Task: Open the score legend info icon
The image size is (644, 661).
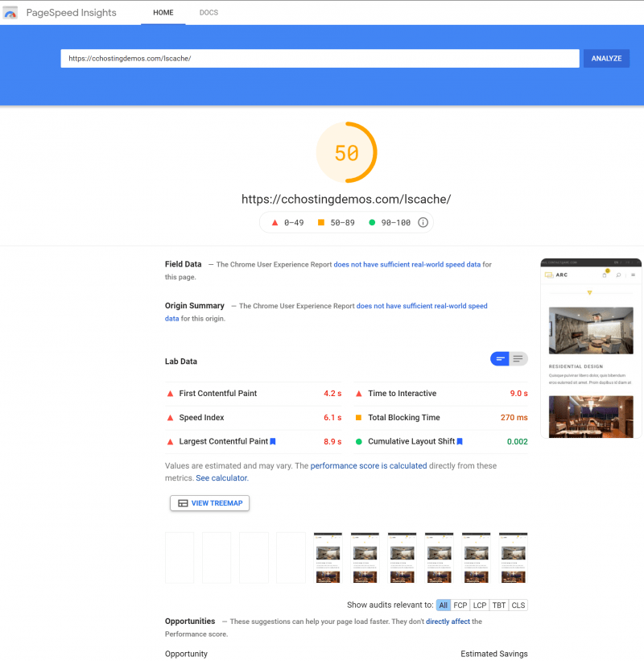Action: click(x=423, y=222)
